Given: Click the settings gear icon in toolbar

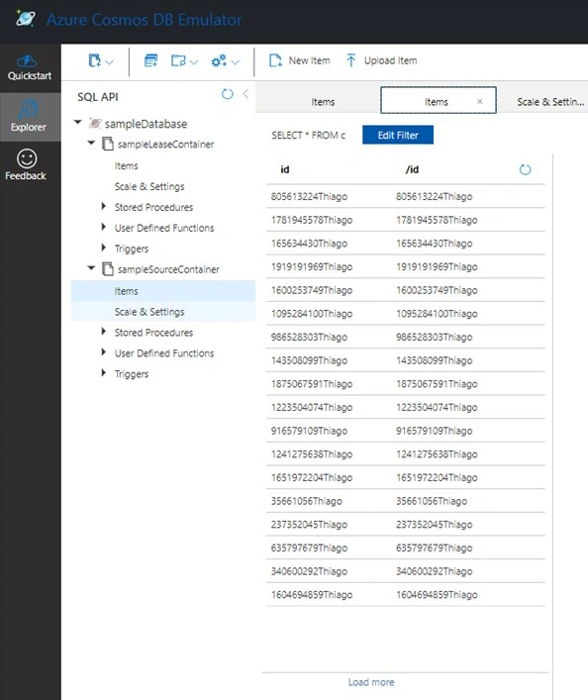Looking at the screenshot, I should point(219,60).
